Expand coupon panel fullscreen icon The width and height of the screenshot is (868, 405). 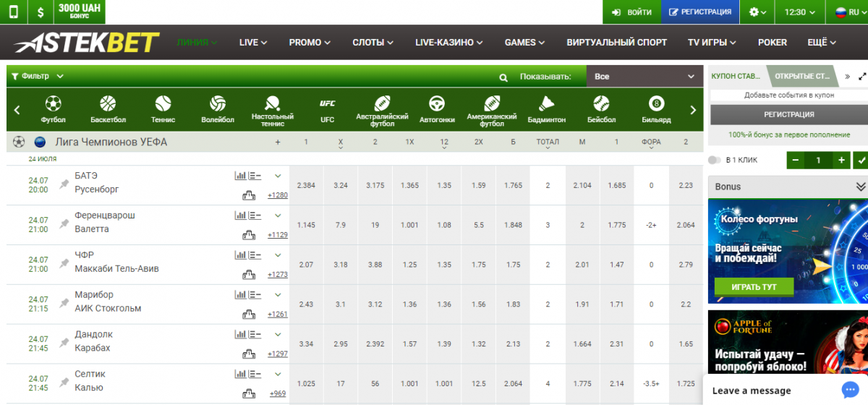(x=862, y=76)
